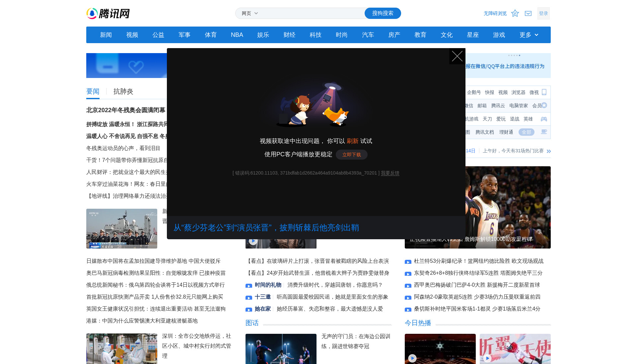The height and width of the screenshot is (364, 637).
Task: Play video icon beside 桑切斯补时 headline
Action: 408,310
